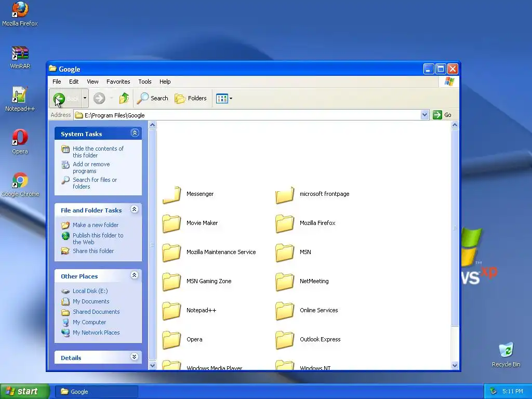Go to Local Disk (E:)
532x399 pixels.
point(90,291)
